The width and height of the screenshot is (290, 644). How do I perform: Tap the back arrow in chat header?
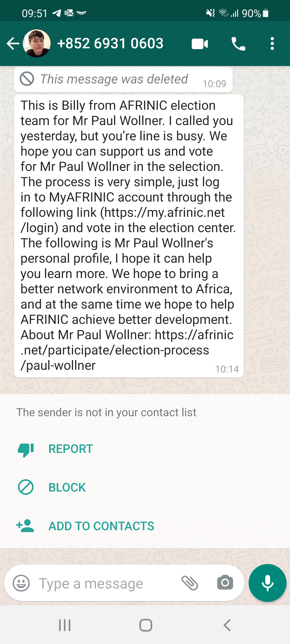point(13,44)
